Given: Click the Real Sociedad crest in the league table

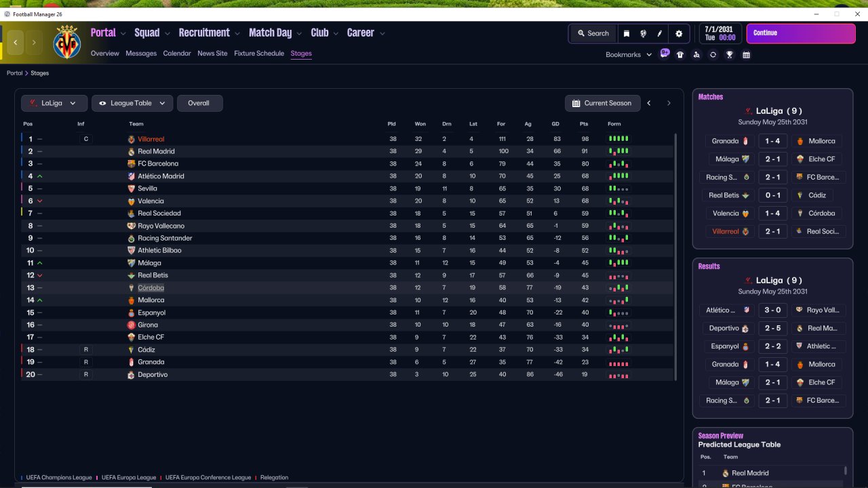Looking at the screenshot, I should [132, 213].
